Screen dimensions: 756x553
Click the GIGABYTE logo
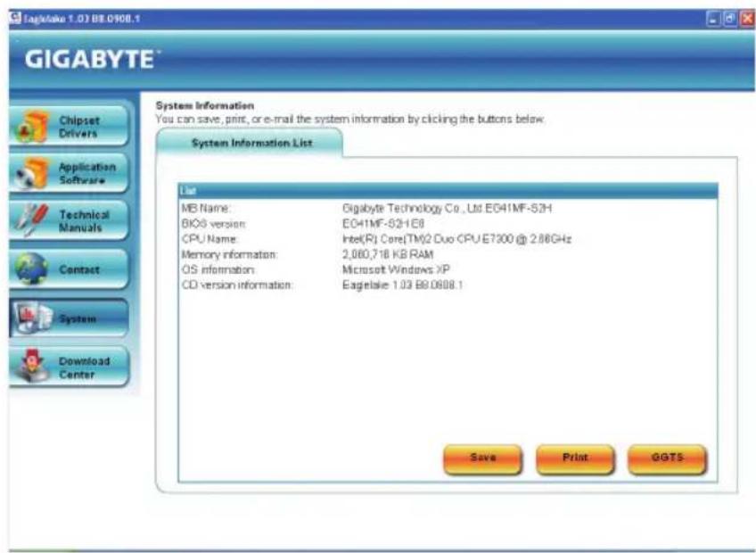(x=91, y=60)
